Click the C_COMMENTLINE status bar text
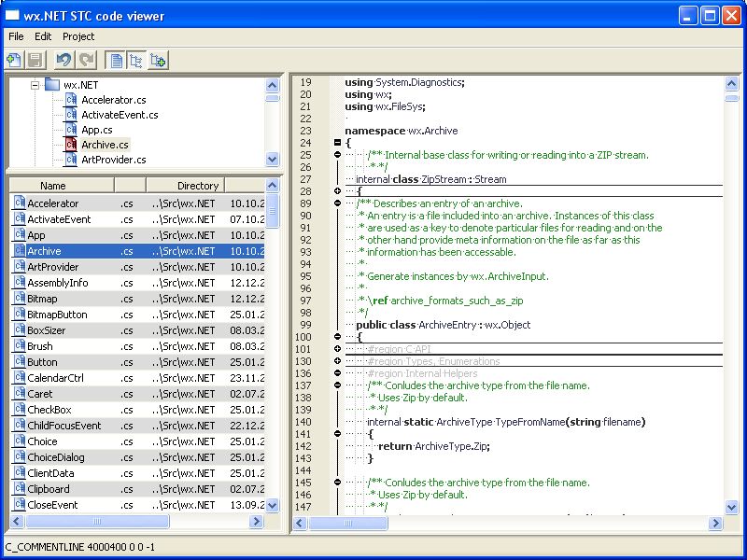747x560 pixels. (x=79, y=547)
